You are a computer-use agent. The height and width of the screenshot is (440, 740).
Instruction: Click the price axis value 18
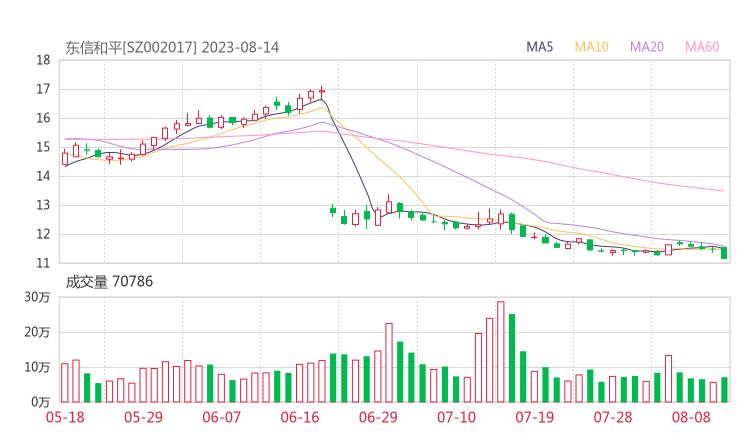pyautogui.click(x=43, y=60)
